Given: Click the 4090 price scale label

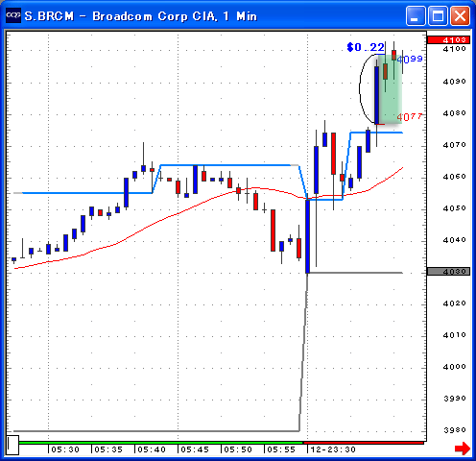Looking at the screenshot, I should [x=454, y=82].
